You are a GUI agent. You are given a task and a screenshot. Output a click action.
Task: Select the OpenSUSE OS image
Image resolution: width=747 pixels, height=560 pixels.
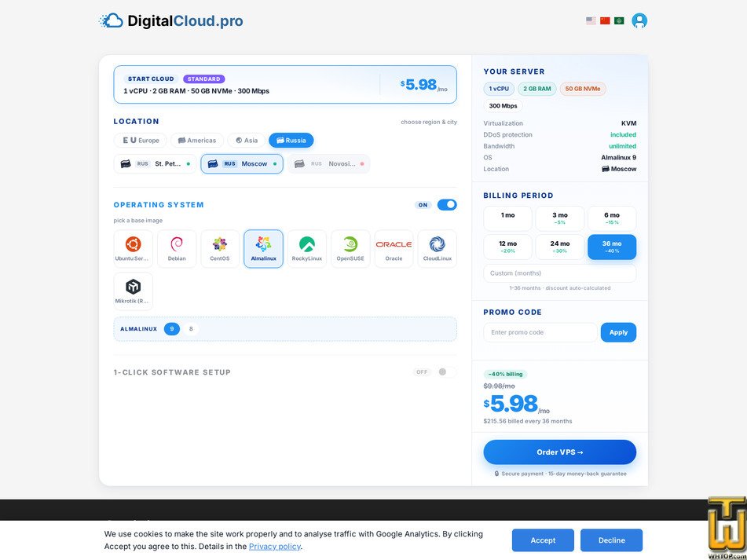(x=350, y=249)
